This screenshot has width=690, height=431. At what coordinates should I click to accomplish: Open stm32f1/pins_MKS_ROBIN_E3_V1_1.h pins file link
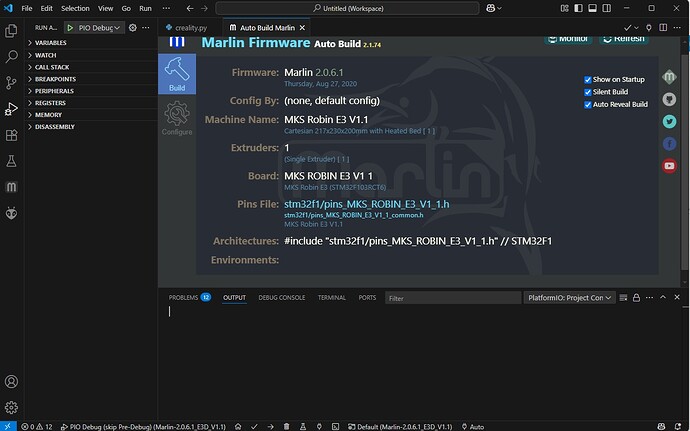click(367, 204)
